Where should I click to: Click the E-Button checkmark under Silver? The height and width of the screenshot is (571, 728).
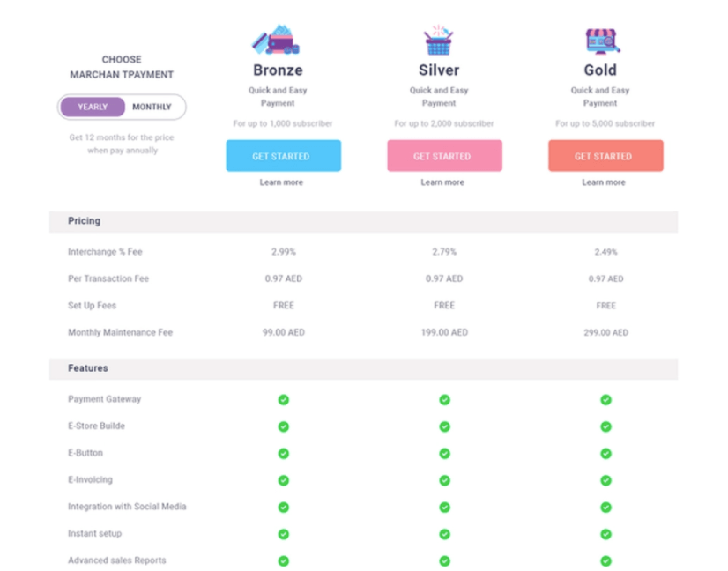[x=444, y=453]
